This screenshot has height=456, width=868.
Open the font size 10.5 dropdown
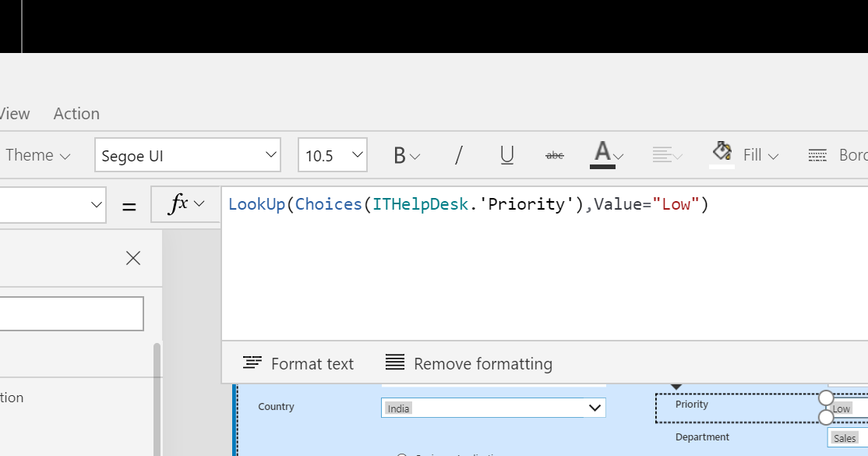coord(333,155)
